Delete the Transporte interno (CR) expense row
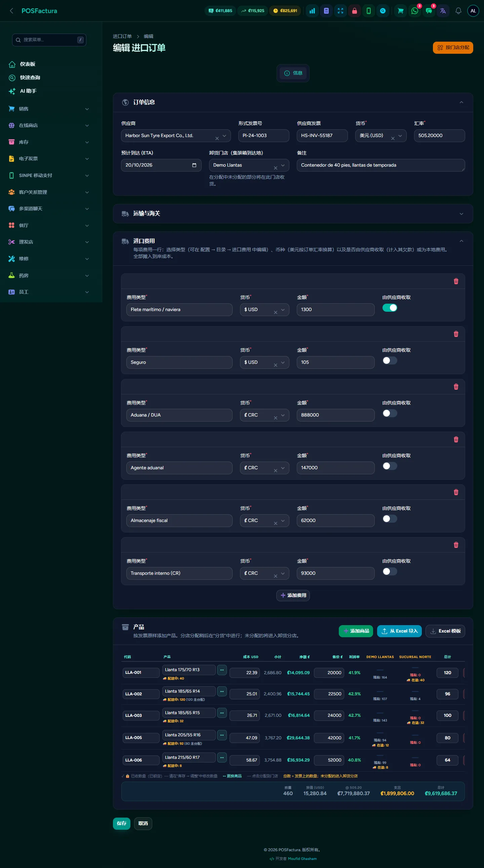 [456, 545]
